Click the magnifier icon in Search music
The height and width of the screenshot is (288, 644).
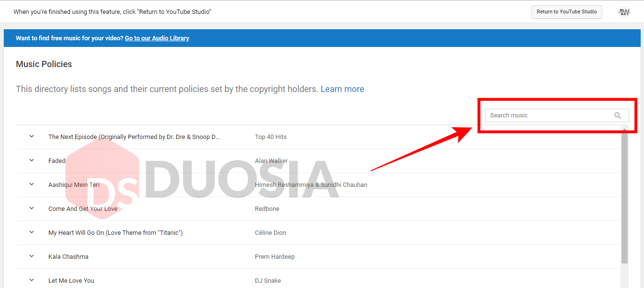[618, 115]
